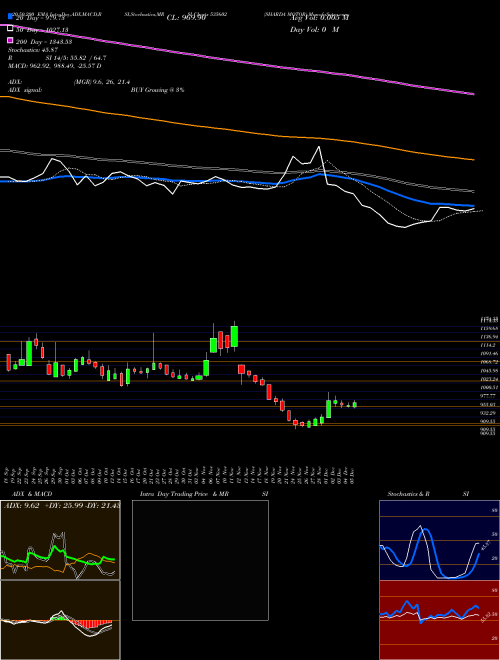Image resolution: width=500 pixels, height=660 pixels.
Task: Select the SI 14/3: 55.82 / 64.7 text
Action: 76,58
